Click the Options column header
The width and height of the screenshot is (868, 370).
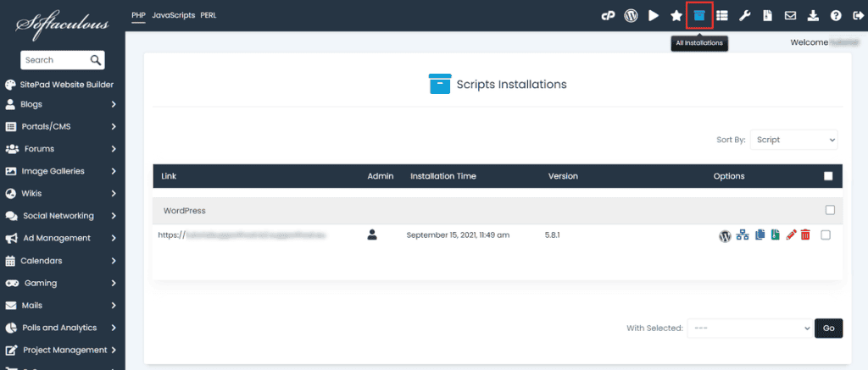729,176
